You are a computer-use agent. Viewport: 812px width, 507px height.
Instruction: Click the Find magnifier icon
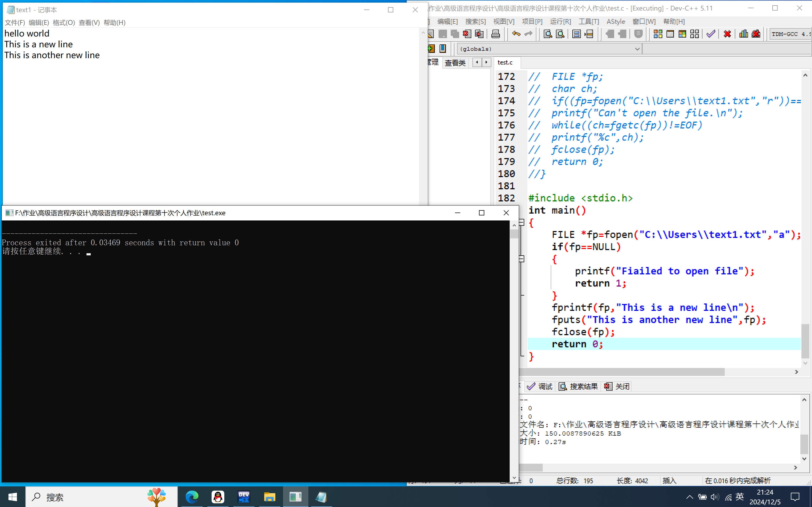pyautogui.click(x=548, y=34)
